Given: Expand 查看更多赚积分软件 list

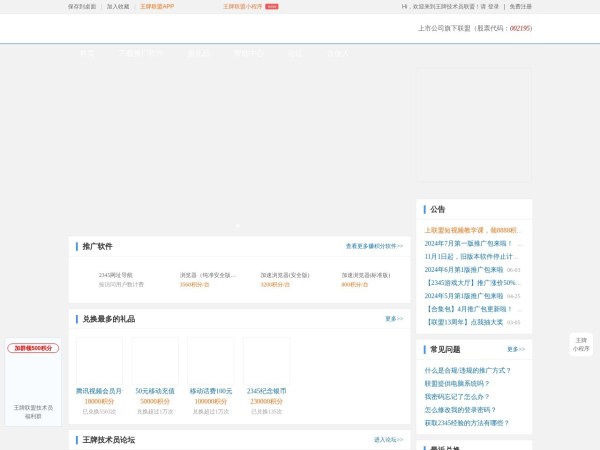Looking at the screenshot, I should [x=374, y=246].
